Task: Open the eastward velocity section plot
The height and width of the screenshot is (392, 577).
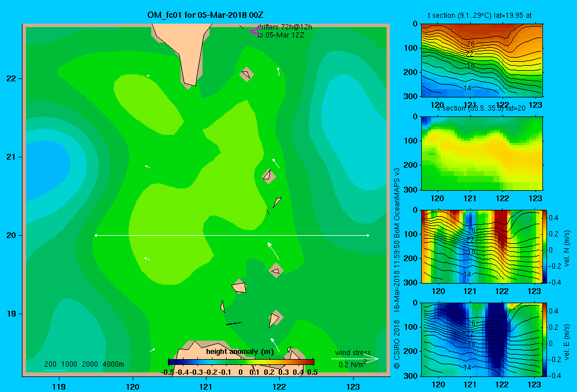Action: pyautogui.click(x=482, y=340)
